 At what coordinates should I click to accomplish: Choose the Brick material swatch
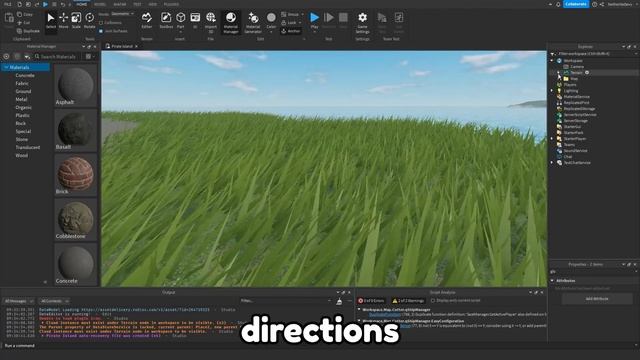click(76, 175)
